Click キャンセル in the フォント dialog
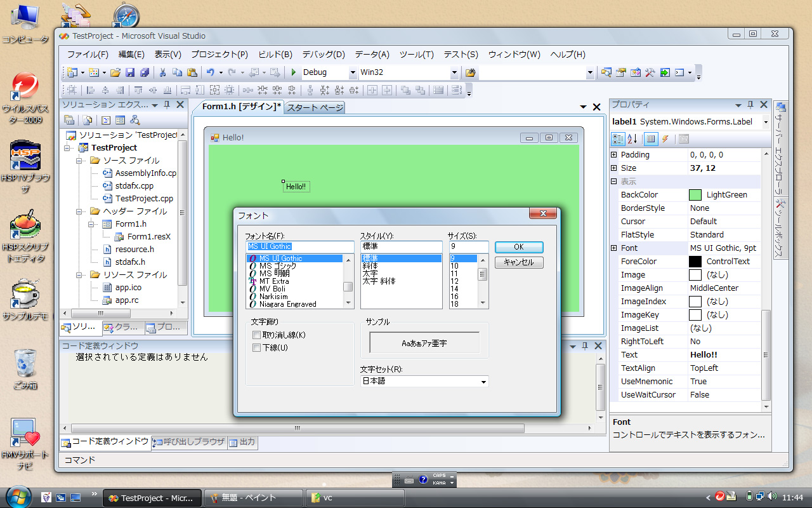This screenshot has height=508, width=812. pos(519,262)
